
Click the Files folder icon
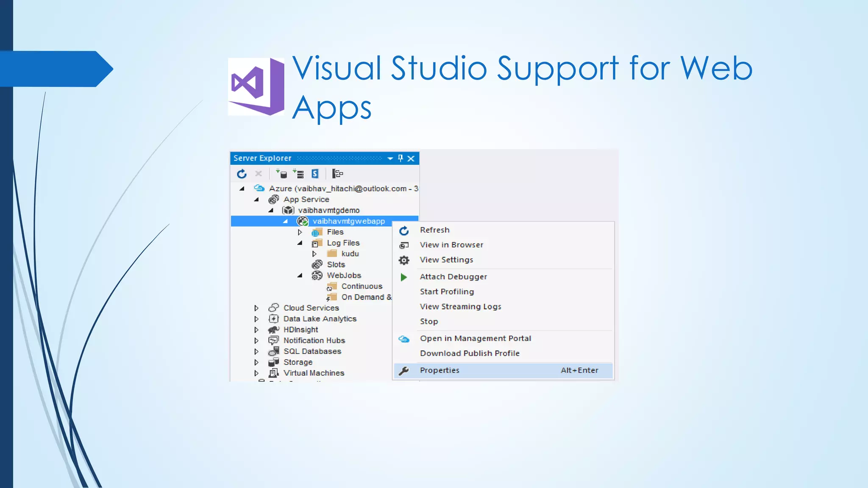[317, 232]
